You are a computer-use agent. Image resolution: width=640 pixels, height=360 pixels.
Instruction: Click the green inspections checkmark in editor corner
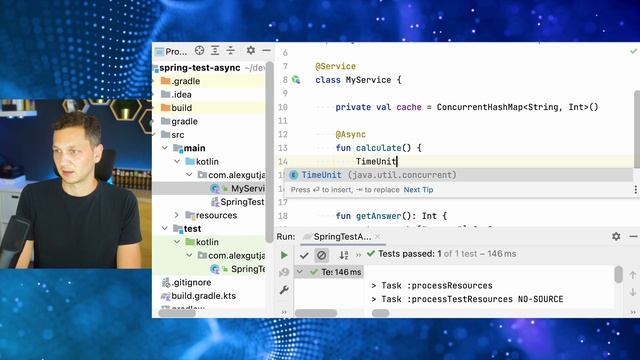click(x=633, y=51)
